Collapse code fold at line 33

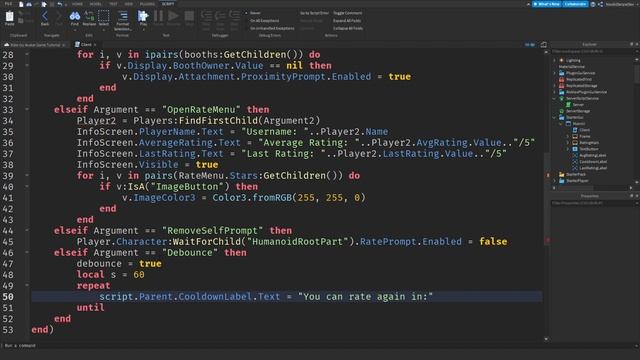[x=27, y=109]
